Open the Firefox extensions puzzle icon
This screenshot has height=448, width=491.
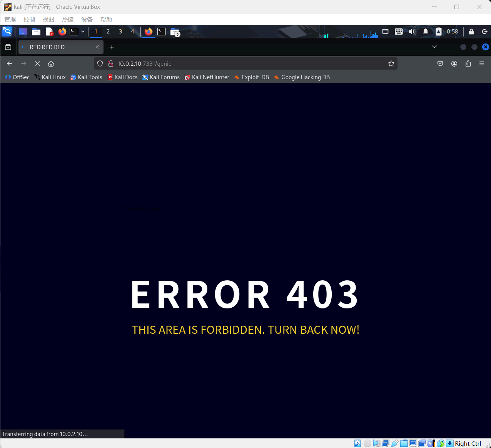pyautogui.click(x=468, y=64)
